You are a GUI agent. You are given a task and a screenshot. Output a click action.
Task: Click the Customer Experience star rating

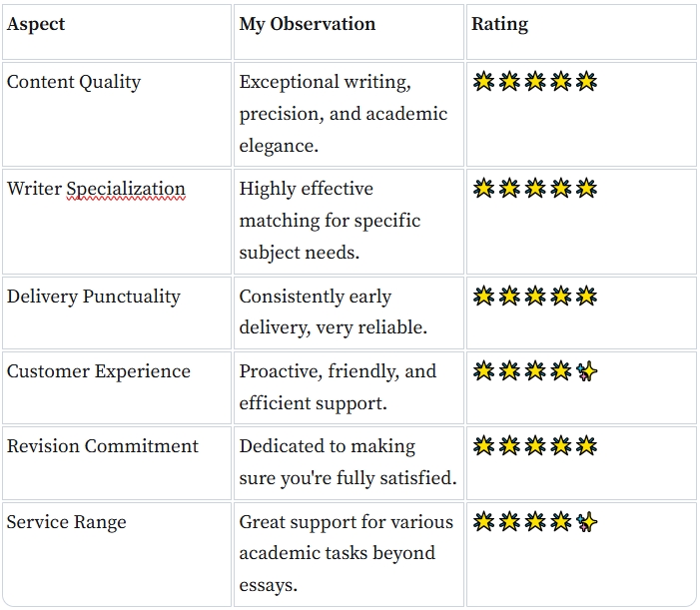(534, 371)
